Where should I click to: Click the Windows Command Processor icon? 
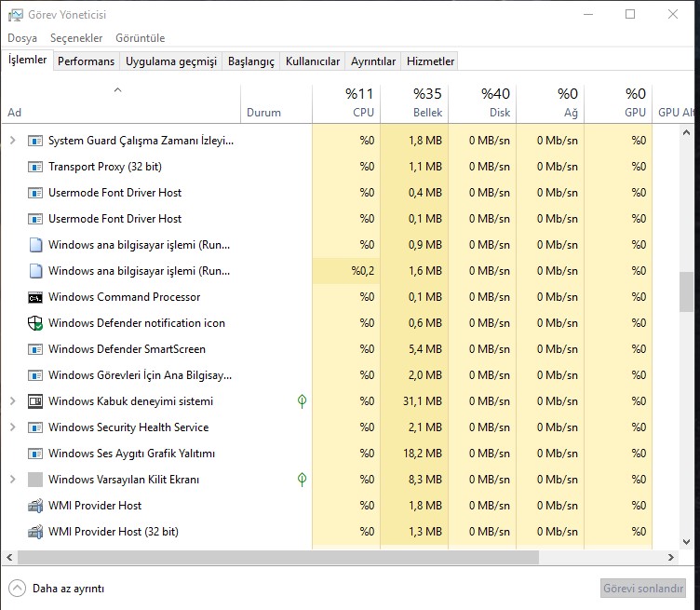coord(35,297)
